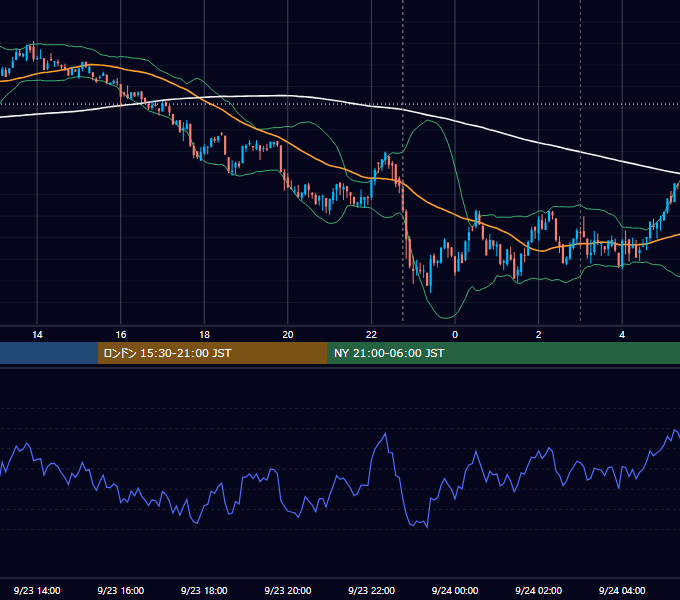Click the 9/23 16:00 date label
The image size is (680, 600).
pyautogui.click(x=121, y=590)
